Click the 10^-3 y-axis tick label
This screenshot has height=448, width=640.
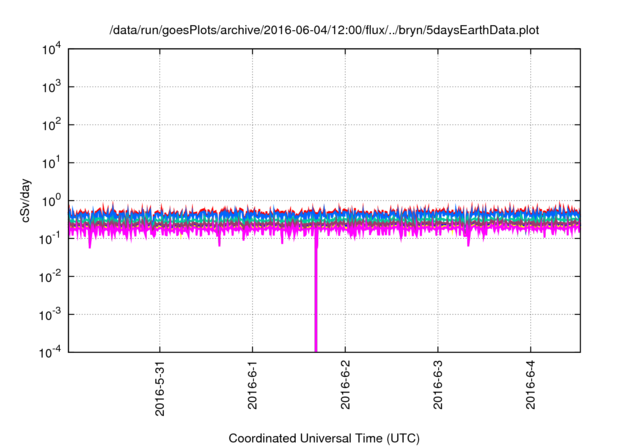(x=50, y=315)
